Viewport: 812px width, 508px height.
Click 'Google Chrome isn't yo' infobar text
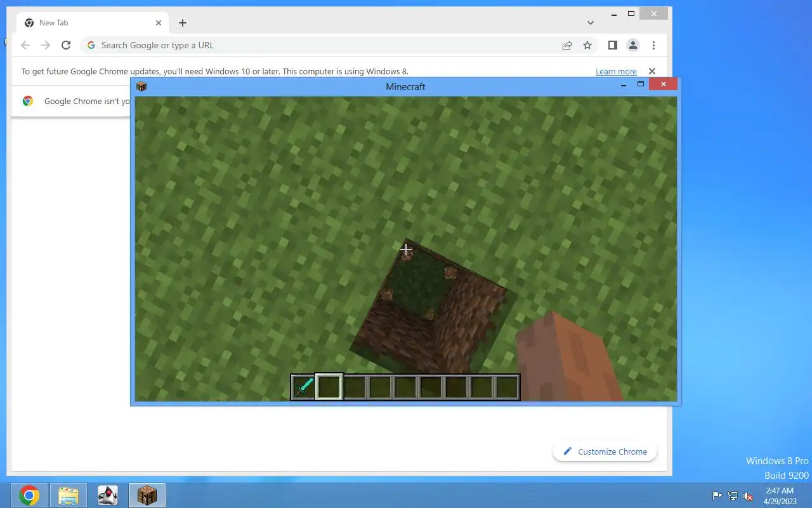tap(87, 101)
